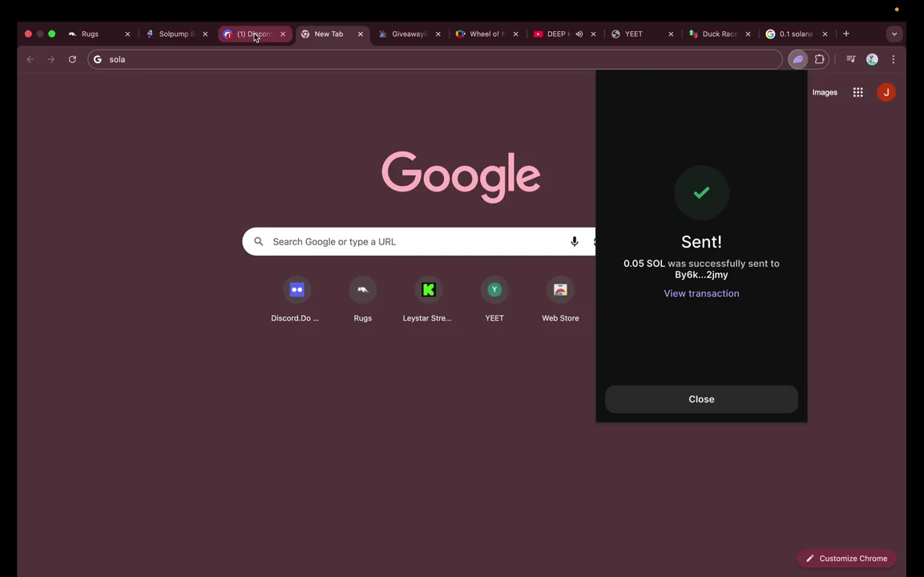Close the Giveaway tab

tap(438, 34)
